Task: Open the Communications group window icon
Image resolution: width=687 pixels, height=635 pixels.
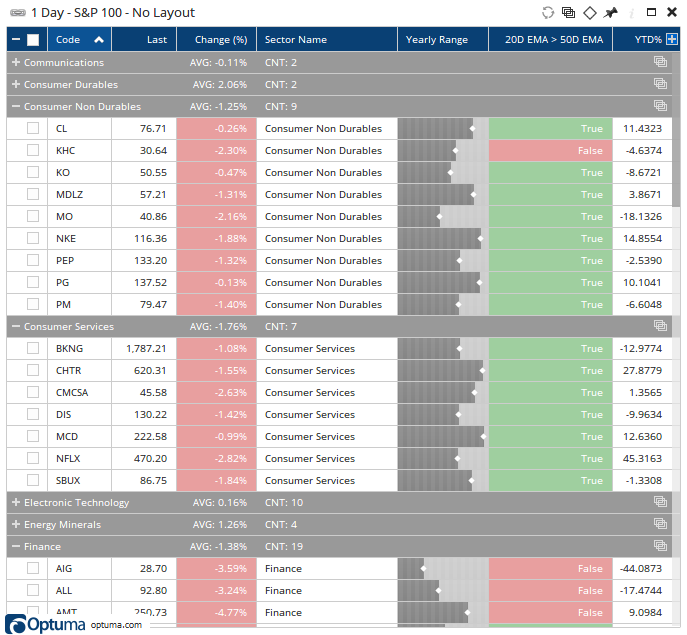Action: tap(660, 62)
